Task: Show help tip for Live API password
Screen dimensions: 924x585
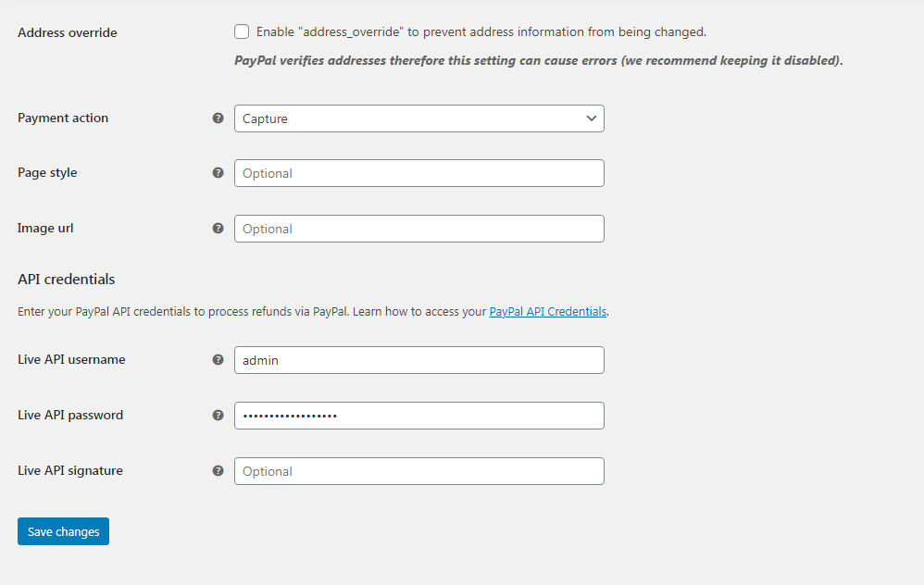Action: point(219,415)
